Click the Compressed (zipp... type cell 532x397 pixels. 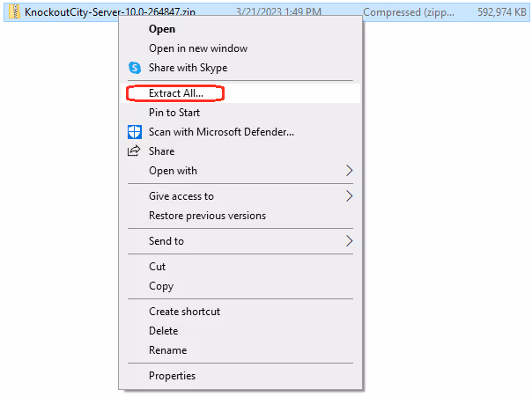(x=409, y=12)
